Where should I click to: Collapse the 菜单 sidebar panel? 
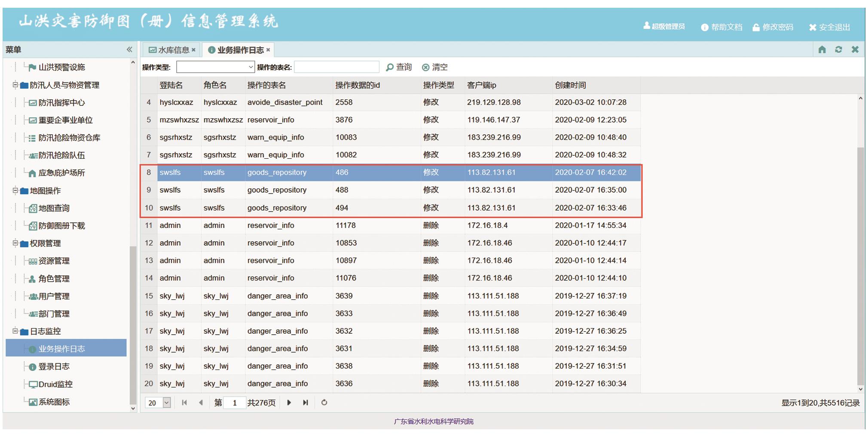pyautogui.click(x=129, y=50)
